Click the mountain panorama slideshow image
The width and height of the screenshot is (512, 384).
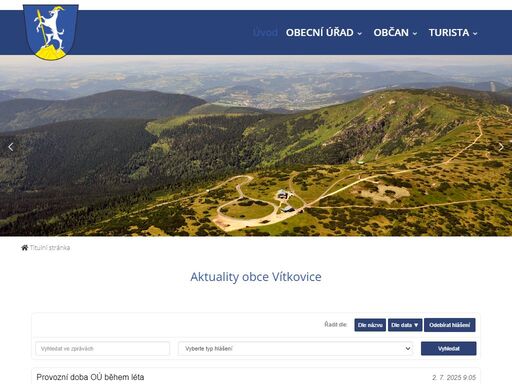point(256,146)
